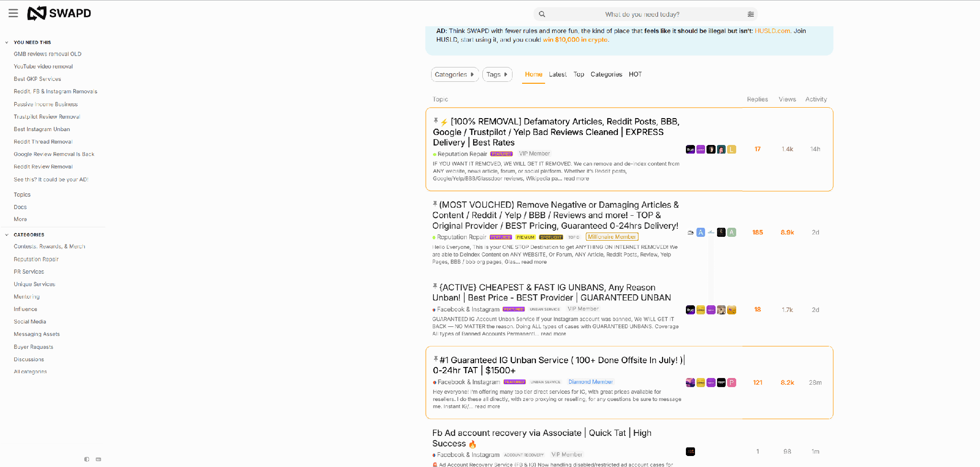Open GMB reviews removal OLD sidebar link
This screenshot has height=467, width=980.
tap(47, 54)
